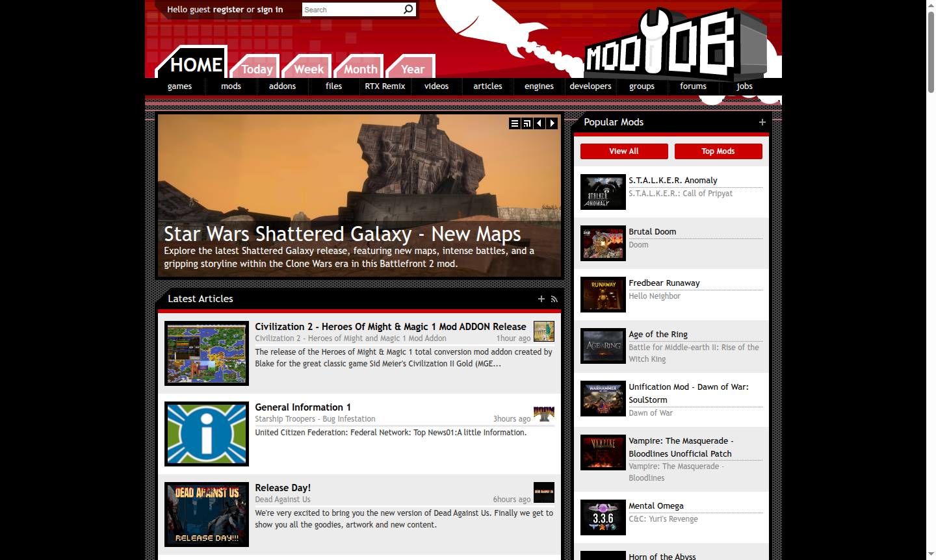Click the plus icon next to Latest Articles
936x560 pixels.
coord(541,299)
